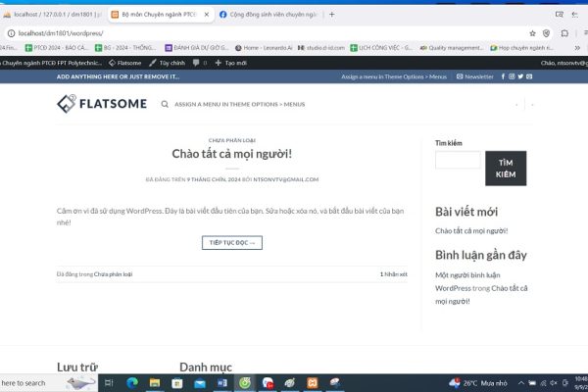Open the post title Chào tất cả mọi người!
The height and width of the screenshot is (392, 588).
click(x=231, y=154)
